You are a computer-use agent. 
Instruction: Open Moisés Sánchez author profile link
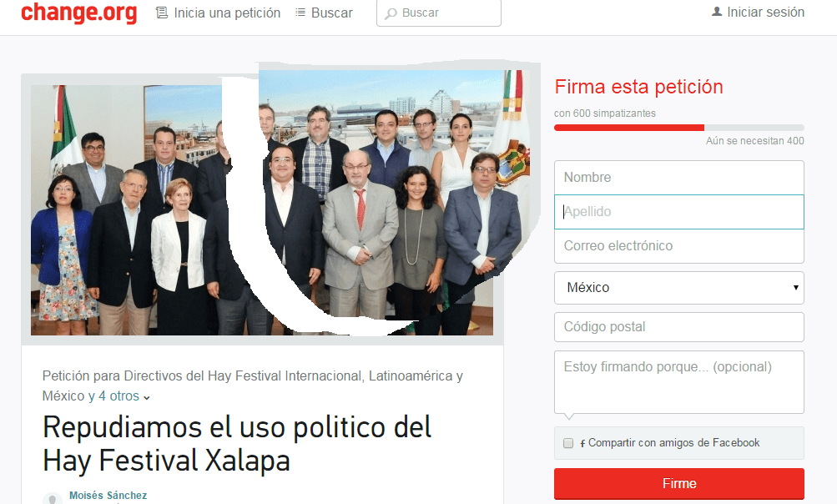[x=108, y=496]
